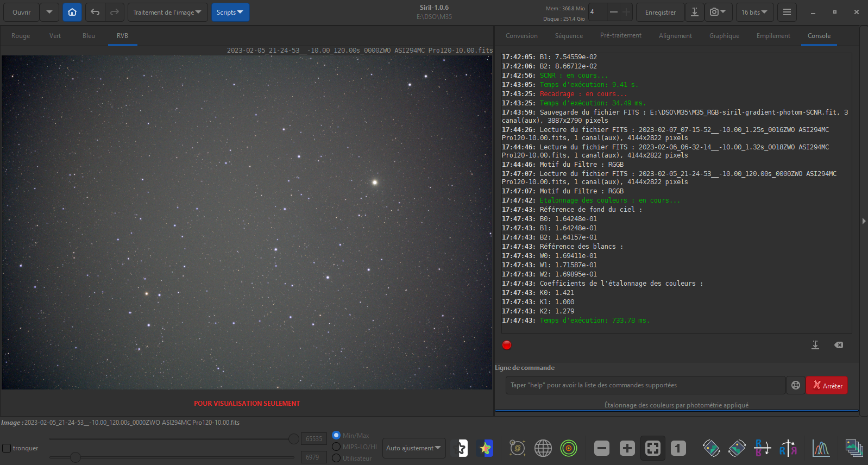Clear console log with erase icon
Image resolution: width=868 pixels, height=465 pixels.
click(839, 345)
